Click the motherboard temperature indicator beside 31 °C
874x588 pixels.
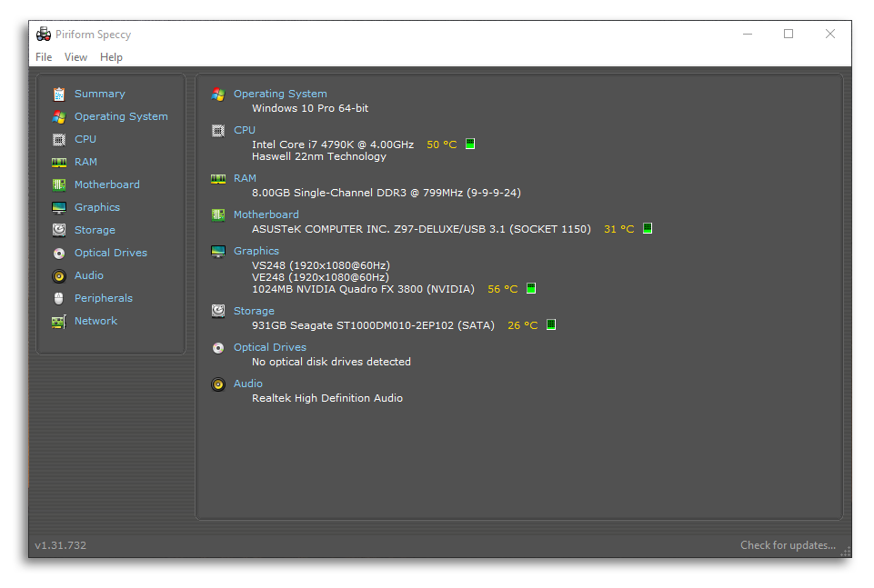648,228
